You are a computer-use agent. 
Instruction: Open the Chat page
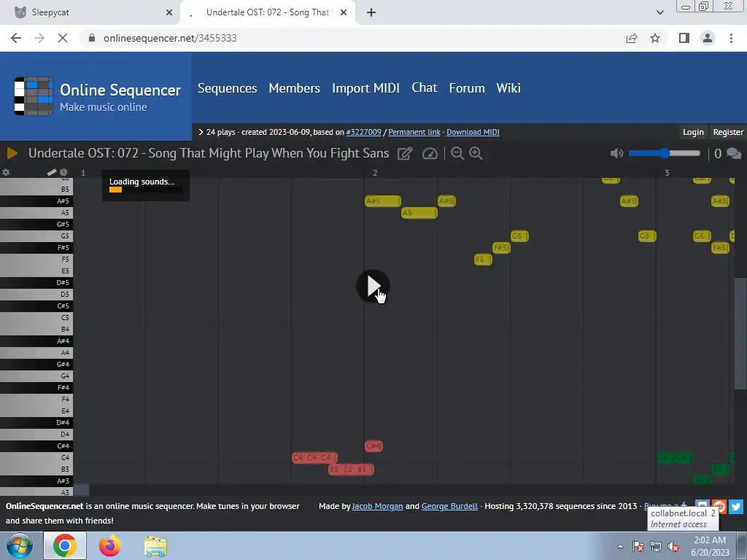point(425,87)
